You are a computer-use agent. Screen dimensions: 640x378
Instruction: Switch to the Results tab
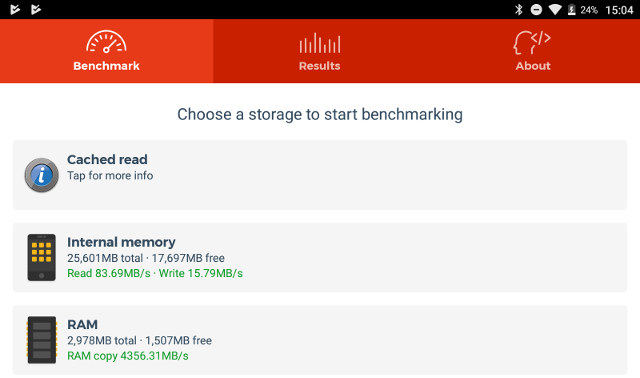tap(320, 51)
